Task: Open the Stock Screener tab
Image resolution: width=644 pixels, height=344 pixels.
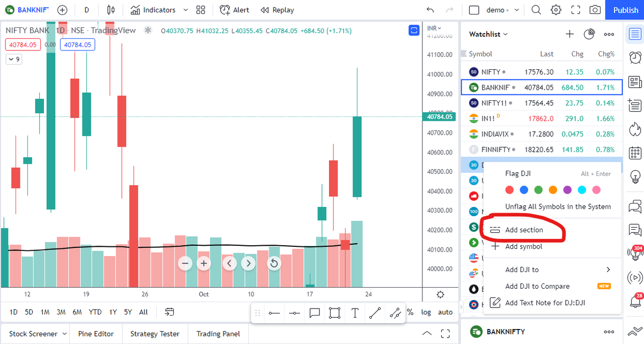Action: tap(33, 334)
